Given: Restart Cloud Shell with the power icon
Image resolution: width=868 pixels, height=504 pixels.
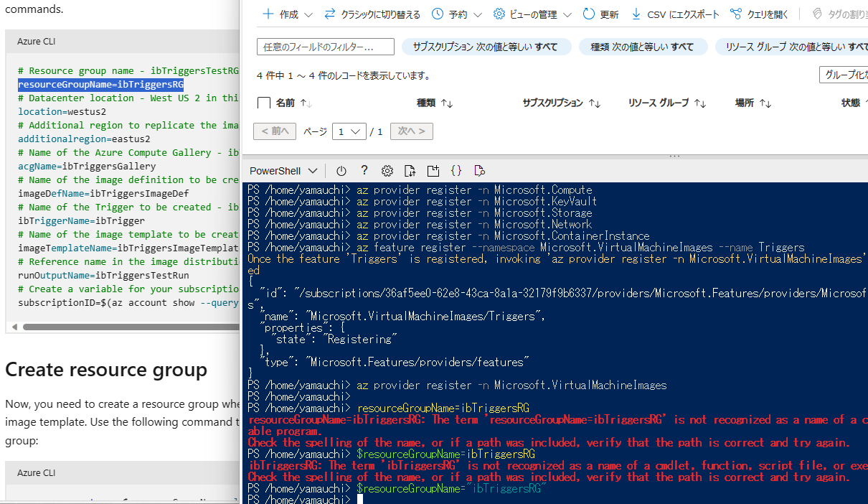Looking at the screenshot, I should (x=341, y=171).
